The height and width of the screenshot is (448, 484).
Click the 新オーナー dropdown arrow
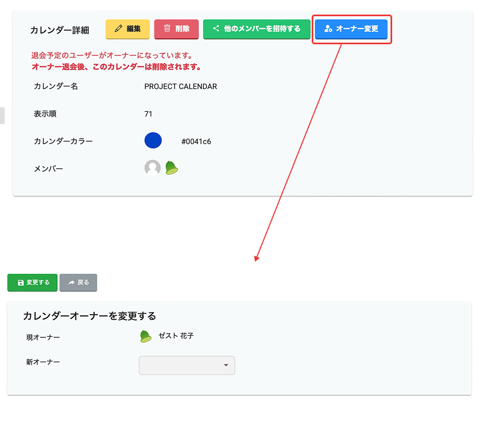point(226,365)
